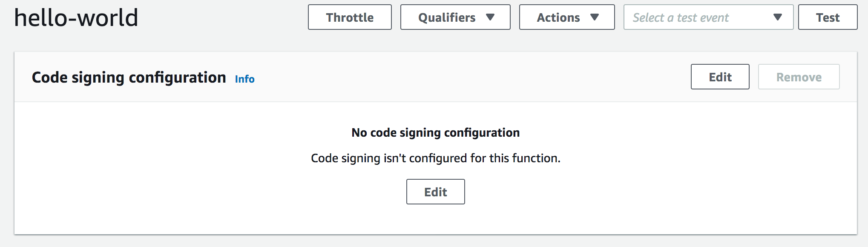The image size is (868, 247).
Task: Expand the Actions dropdown menu
Action: [566, 17]
